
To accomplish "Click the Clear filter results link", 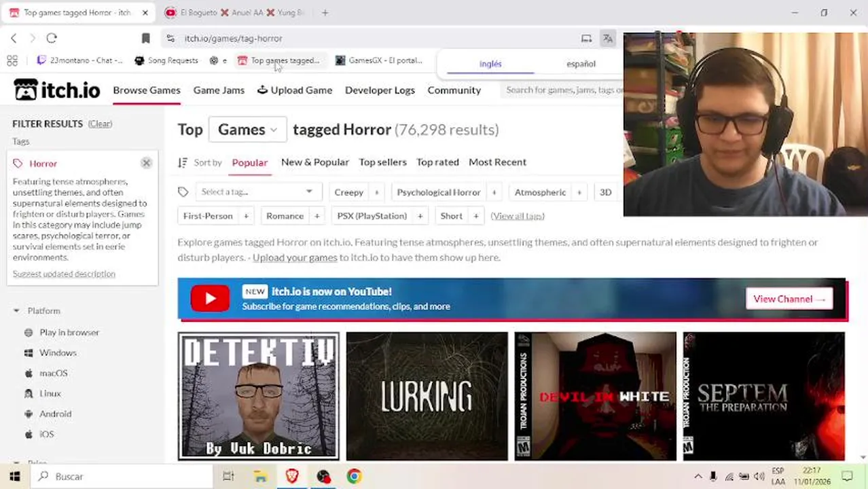I will [100, 124].
